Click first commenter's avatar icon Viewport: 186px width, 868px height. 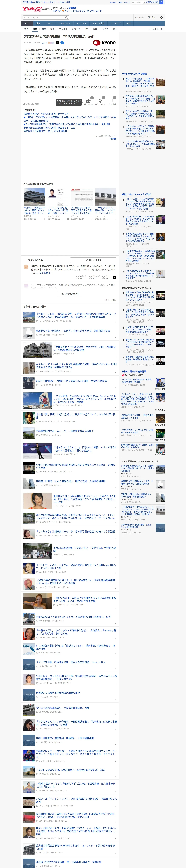tap(26, 267)
